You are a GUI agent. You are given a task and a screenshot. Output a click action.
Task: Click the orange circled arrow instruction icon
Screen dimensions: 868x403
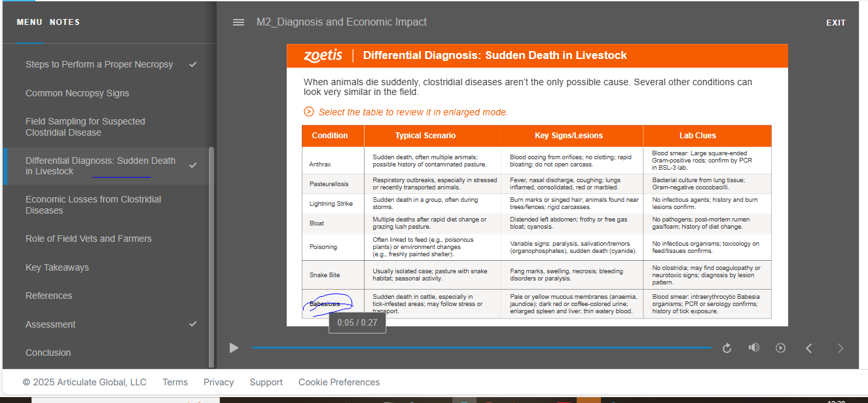(309, 112)
